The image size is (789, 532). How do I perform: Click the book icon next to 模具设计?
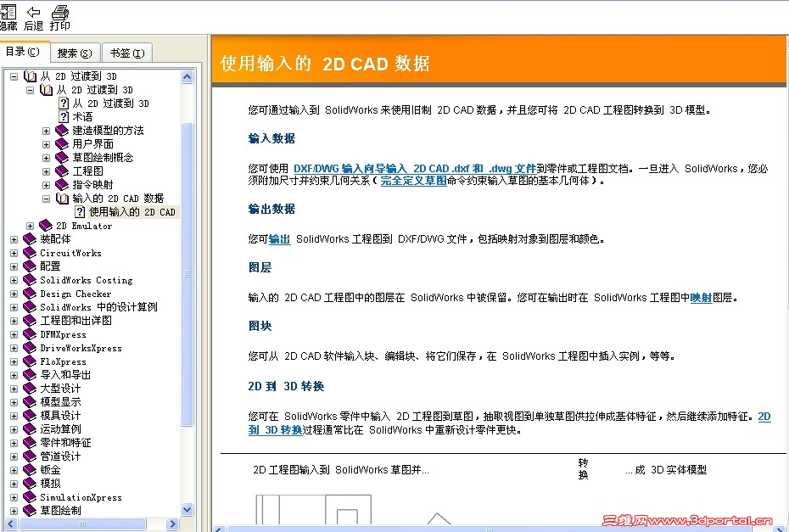point(30,416)
